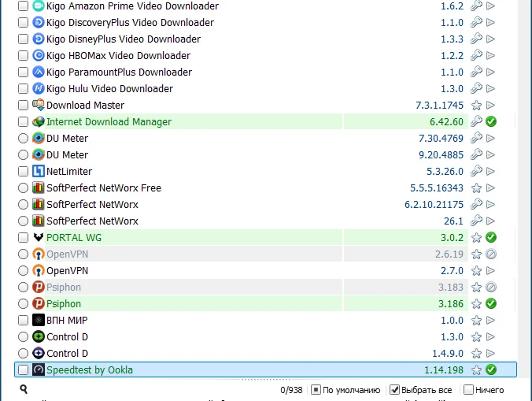532x401 pixels.
Task: Select the Kigo DisneyPlus Video Downloader row
Action: pyautogui.click(x=124, y=39)
